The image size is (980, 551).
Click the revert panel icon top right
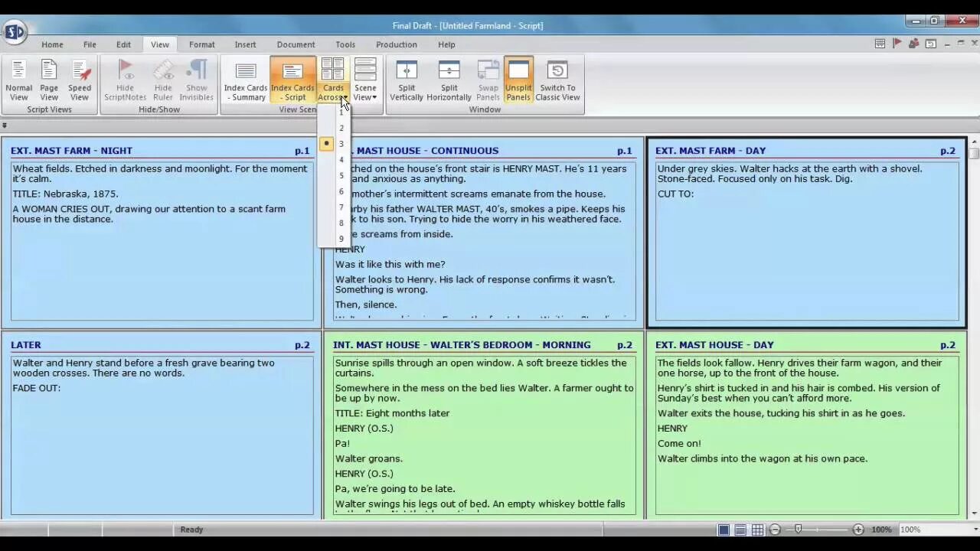[930, 44]
